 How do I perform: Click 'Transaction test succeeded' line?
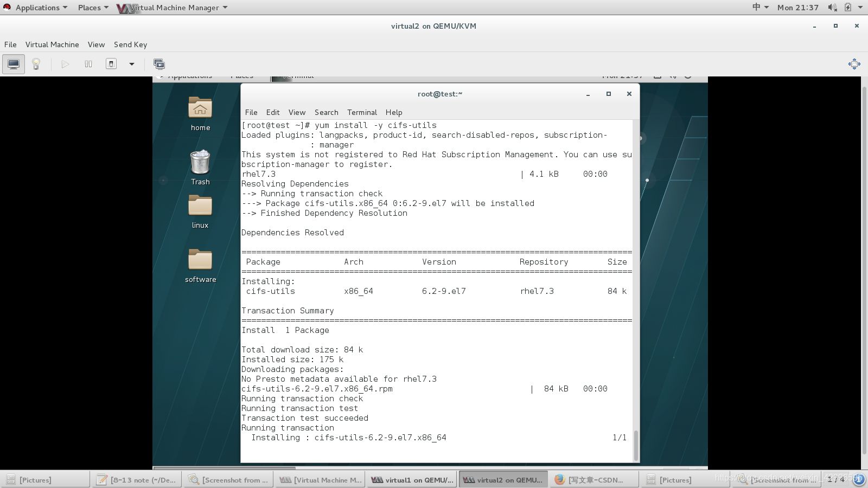pos(305,418)
